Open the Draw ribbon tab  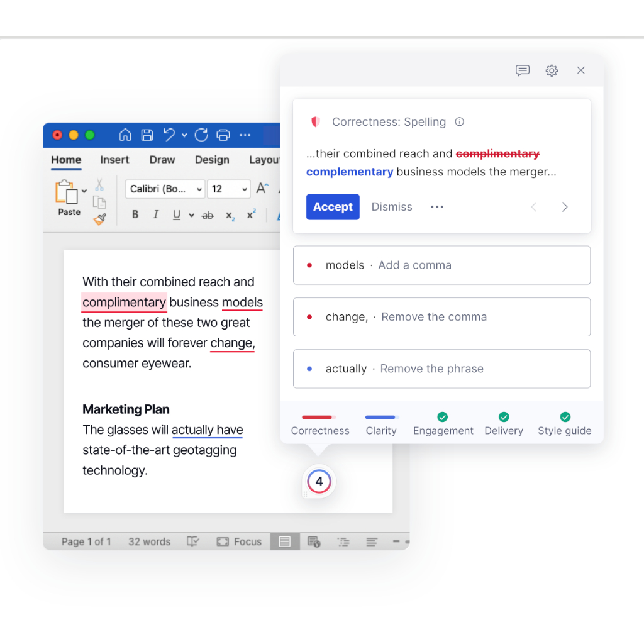(x=162, y=160)
